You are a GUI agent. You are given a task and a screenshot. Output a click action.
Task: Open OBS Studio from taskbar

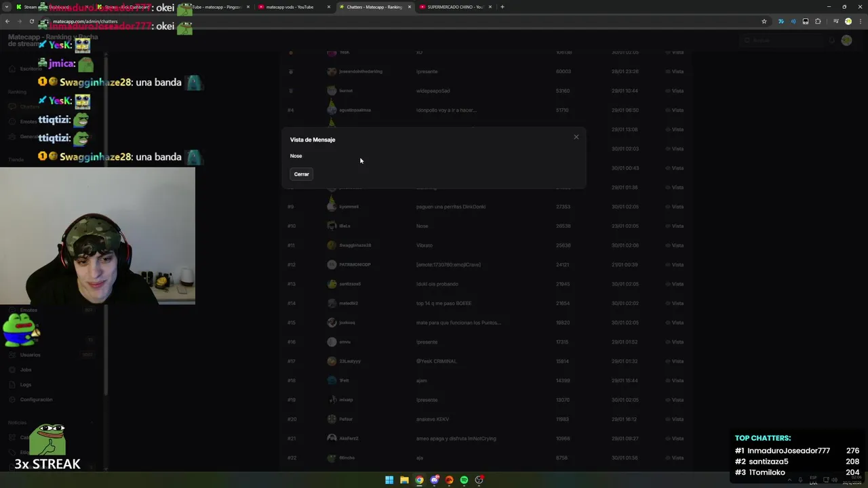click(479, 480)
